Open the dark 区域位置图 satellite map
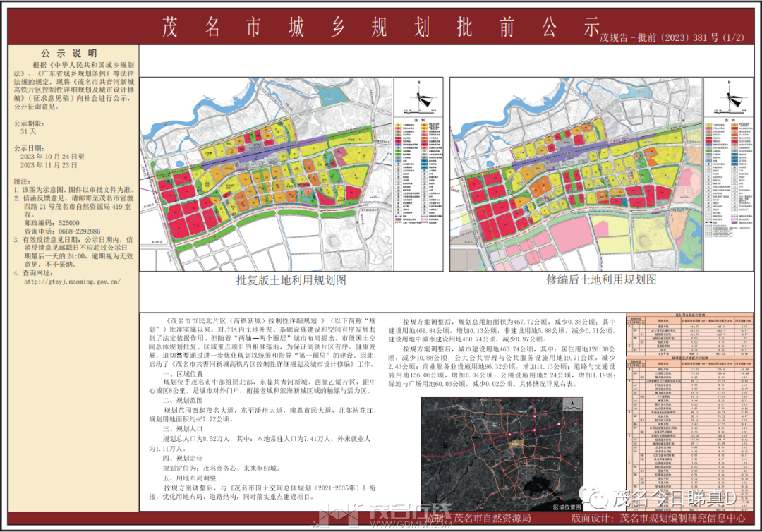The height and width of the screenshot is (532, 762). 502,453
